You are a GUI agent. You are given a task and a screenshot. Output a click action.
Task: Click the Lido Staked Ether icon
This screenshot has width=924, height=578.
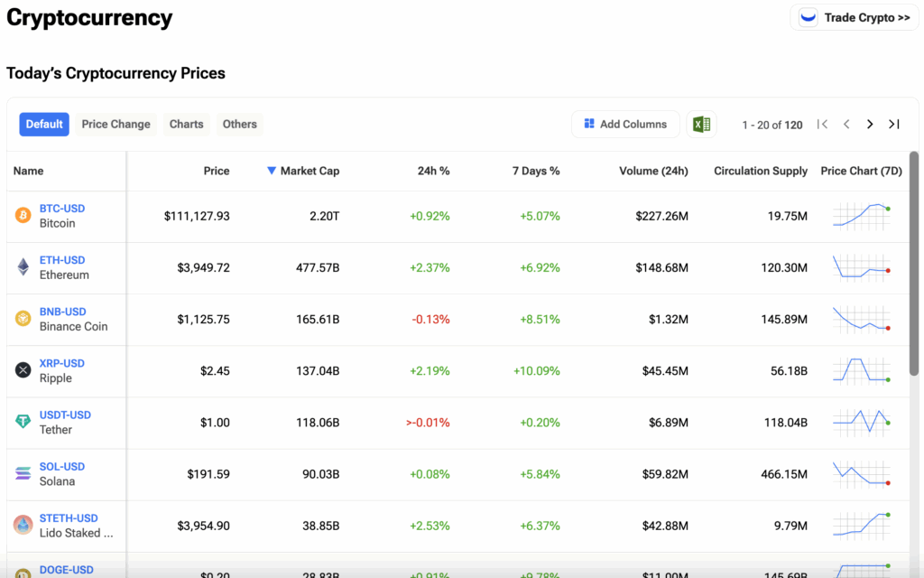pyautogui.click(x=23, y=525)
